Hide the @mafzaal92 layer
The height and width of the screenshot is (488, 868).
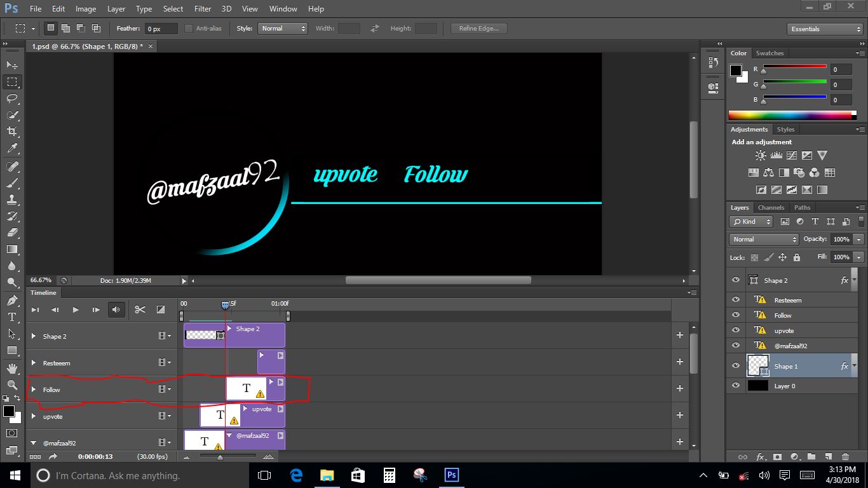736,346
